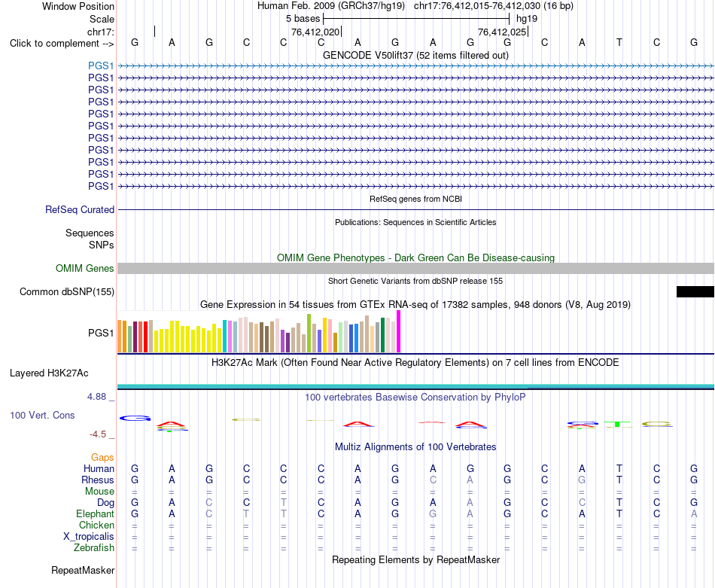Click the -4.5 conservation scale minimum

[98, 434]
